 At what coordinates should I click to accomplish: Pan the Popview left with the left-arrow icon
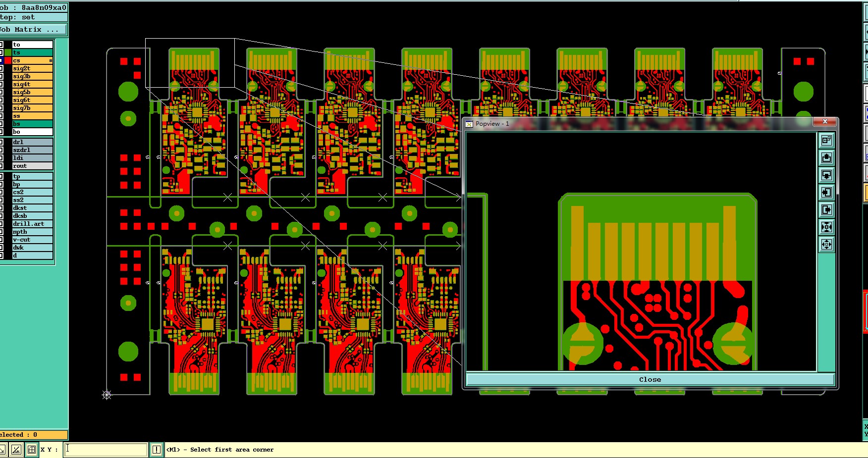pyautogui.click(x=826, y=192)
